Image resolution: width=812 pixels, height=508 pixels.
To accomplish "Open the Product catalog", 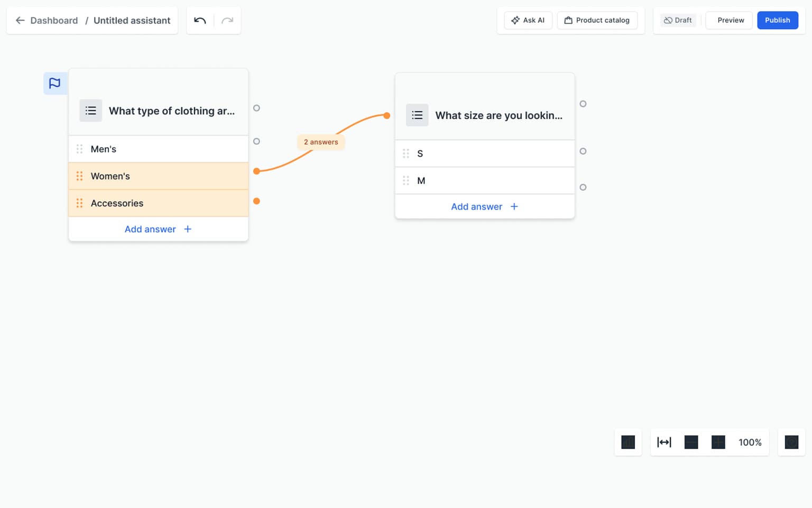I will click(597, 20).
